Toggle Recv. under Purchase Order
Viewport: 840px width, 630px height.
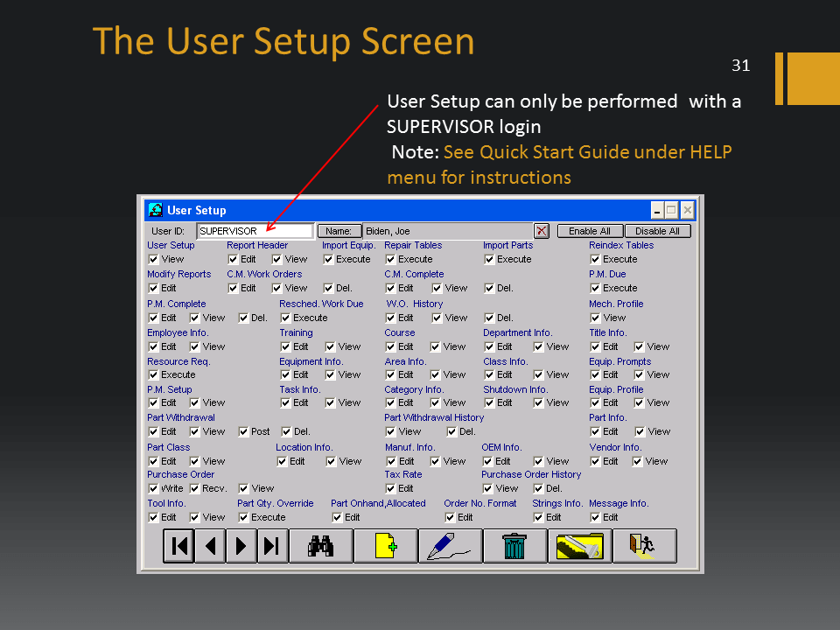tap(194, 488)
